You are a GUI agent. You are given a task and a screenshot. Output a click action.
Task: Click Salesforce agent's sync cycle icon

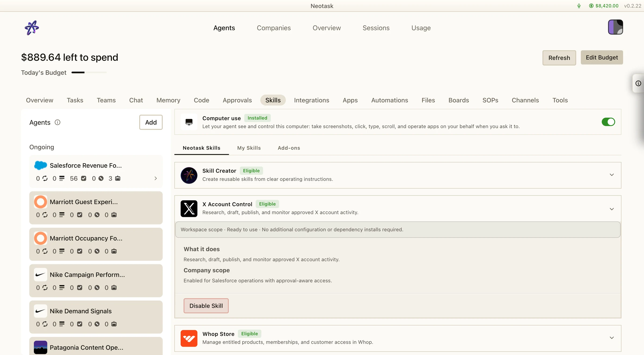coord(45,178)
